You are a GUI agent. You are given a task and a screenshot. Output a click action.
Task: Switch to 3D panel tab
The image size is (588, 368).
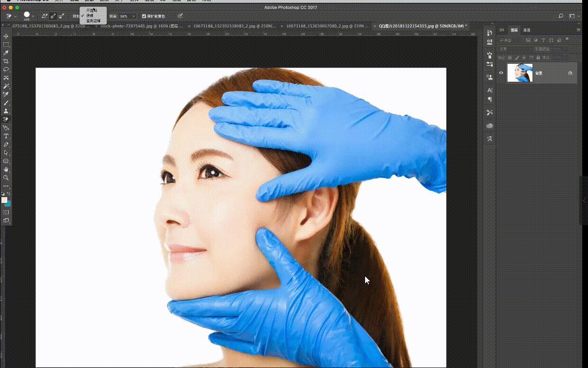click(502, 30)
